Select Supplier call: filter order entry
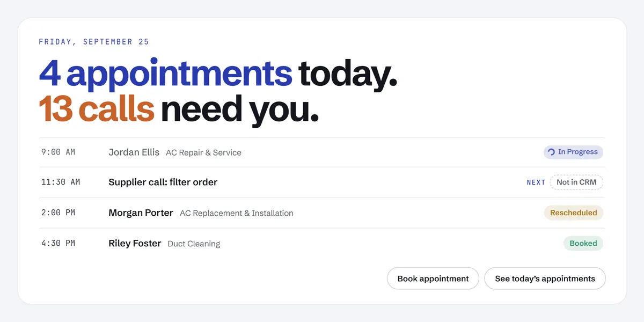The image size is (644, 322). tap(322, 182)
